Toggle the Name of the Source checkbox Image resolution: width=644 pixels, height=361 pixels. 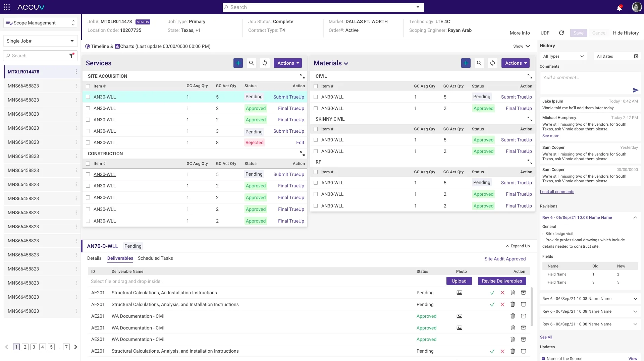pos(543,359)
